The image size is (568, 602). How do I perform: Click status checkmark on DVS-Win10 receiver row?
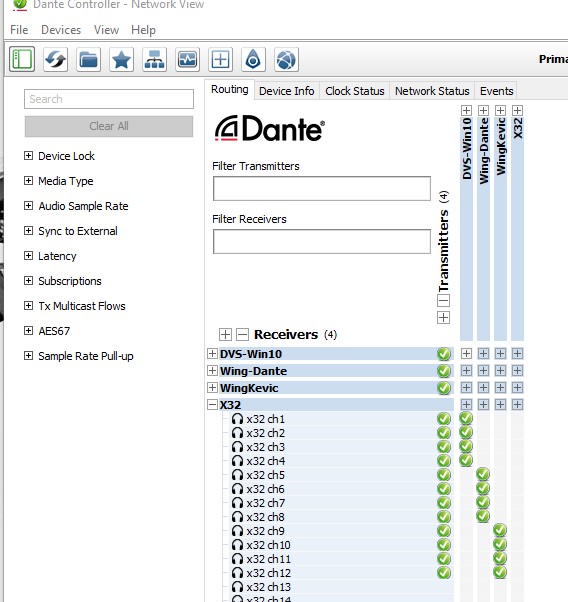(444, 354)
